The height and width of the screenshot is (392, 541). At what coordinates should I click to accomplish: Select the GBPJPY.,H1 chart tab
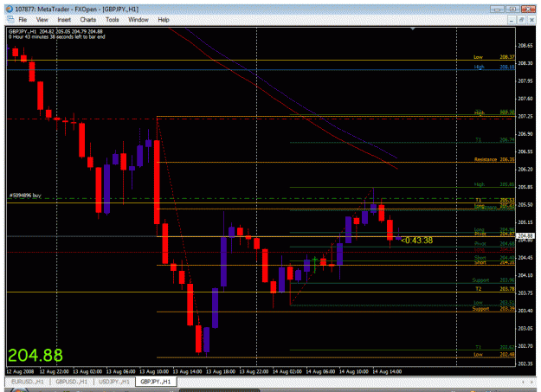156,382
